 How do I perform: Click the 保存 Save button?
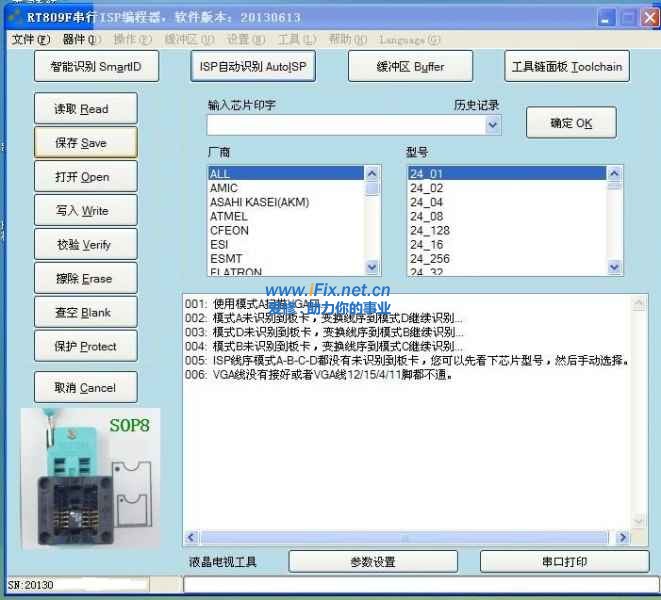pyautogui.click(x=86, y=143)
